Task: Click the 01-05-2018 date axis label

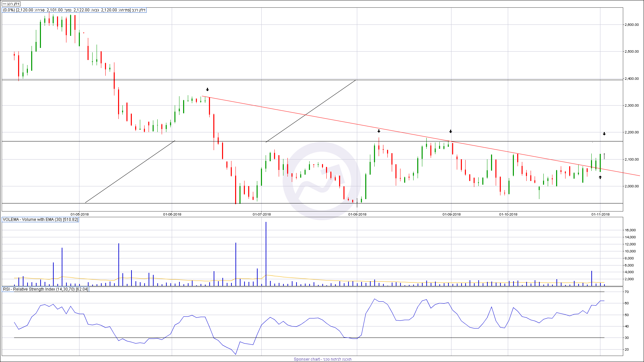Action: (79, 214)
